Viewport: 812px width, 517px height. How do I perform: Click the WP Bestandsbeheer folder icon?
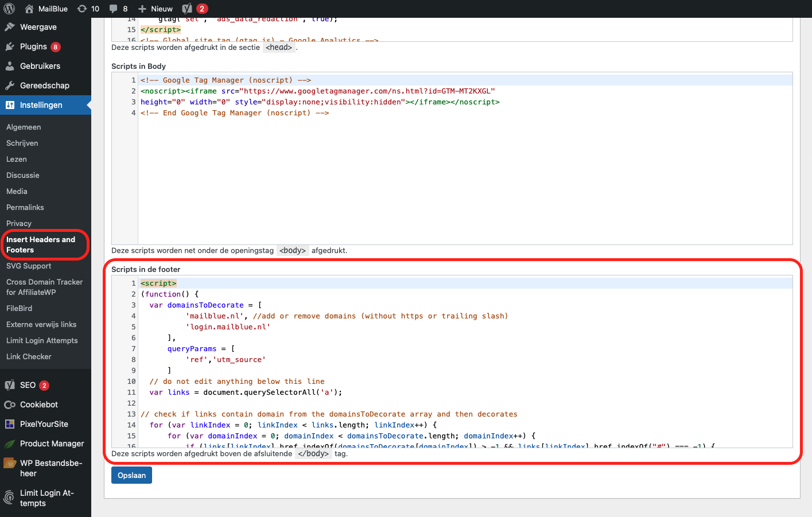click(10, 463)
